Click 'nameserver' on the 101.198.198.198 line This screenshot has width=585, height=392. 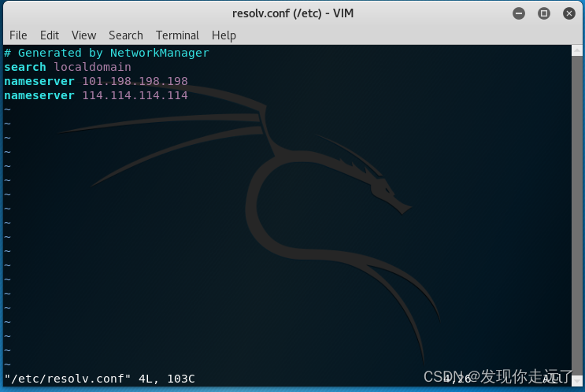[x=39, y=81]
